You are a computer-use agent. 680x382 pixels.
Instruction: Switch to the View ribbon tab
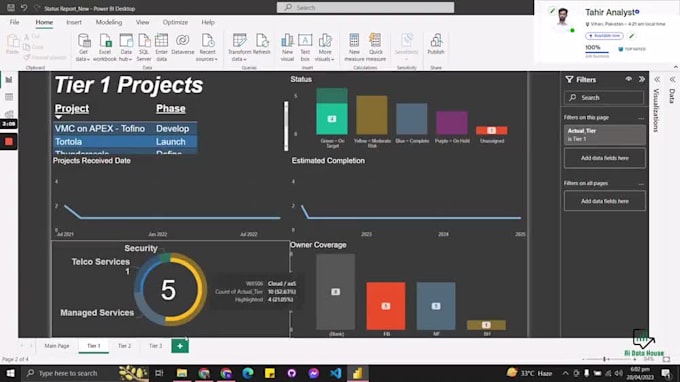coord(142,22)
